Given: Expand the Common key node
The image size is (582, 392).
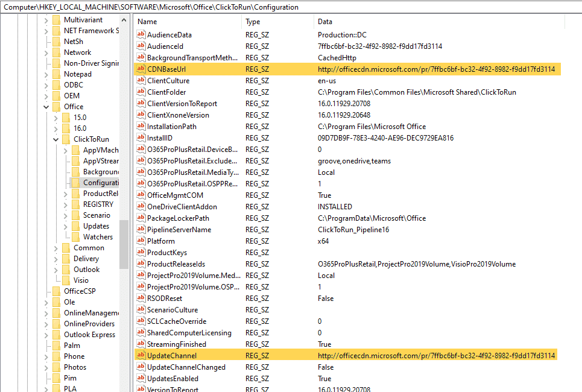Looking at the screenshot, I should (56, 248).
